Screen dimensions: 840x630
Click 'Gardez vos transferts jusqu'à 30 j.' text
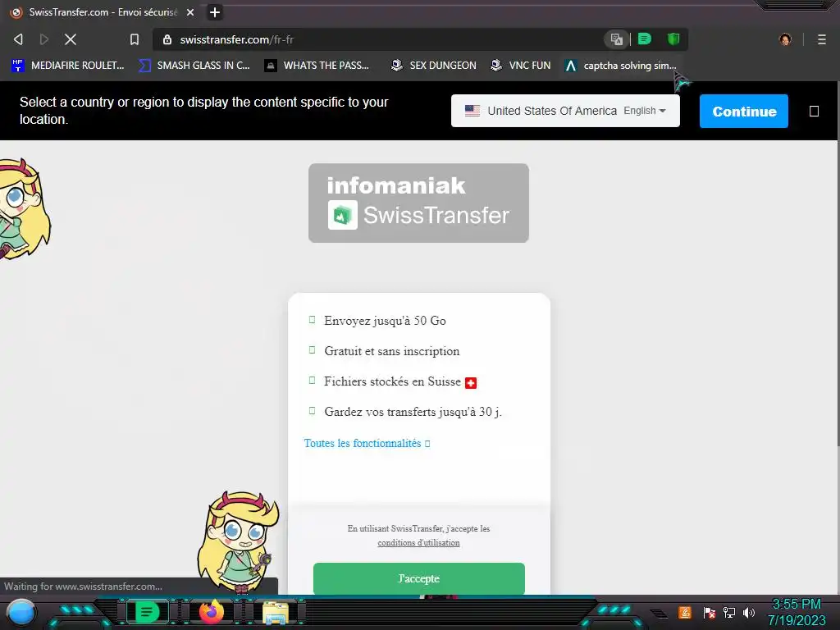pos(413,412)
